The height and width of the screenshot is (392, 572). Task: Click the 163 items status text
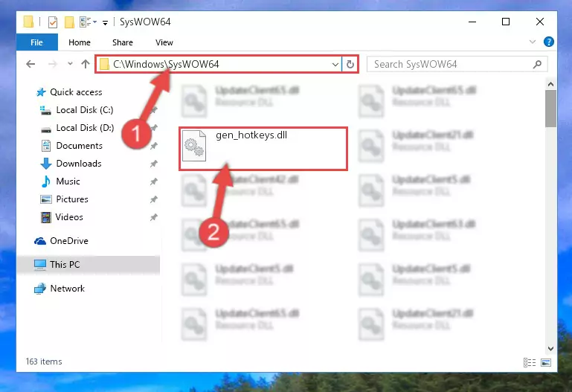[x=44, y=362]
